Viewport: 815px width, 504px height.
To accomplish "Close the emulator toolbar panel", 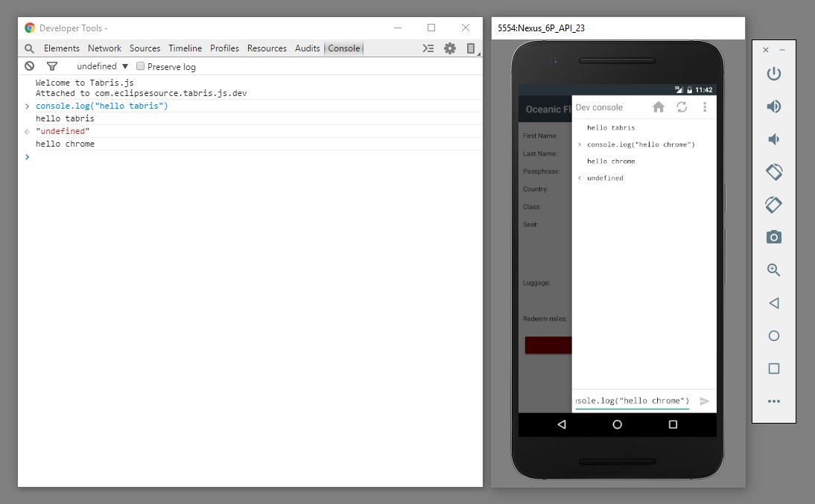I will tap(766, 50).
